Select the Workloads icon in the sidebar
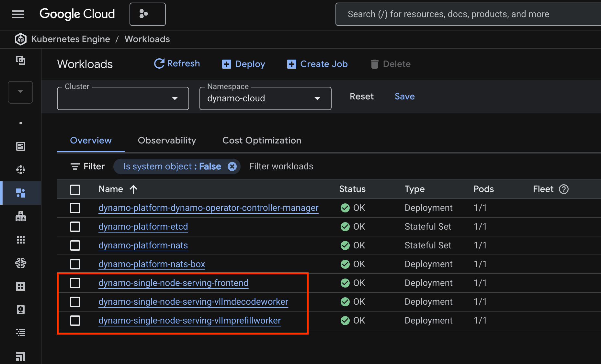The width and height of the screenshot is (601, 364). (x=21, y=193)
